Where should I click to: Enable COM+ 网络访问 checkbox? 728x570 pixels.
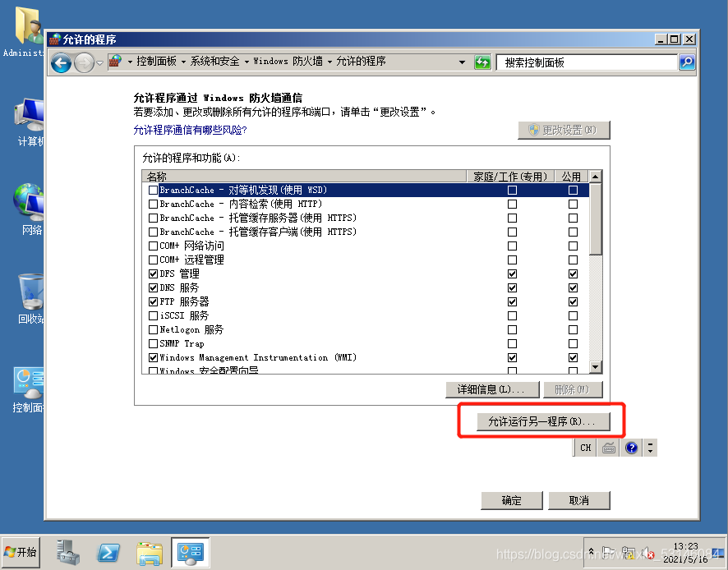click(x=153, y=246)
